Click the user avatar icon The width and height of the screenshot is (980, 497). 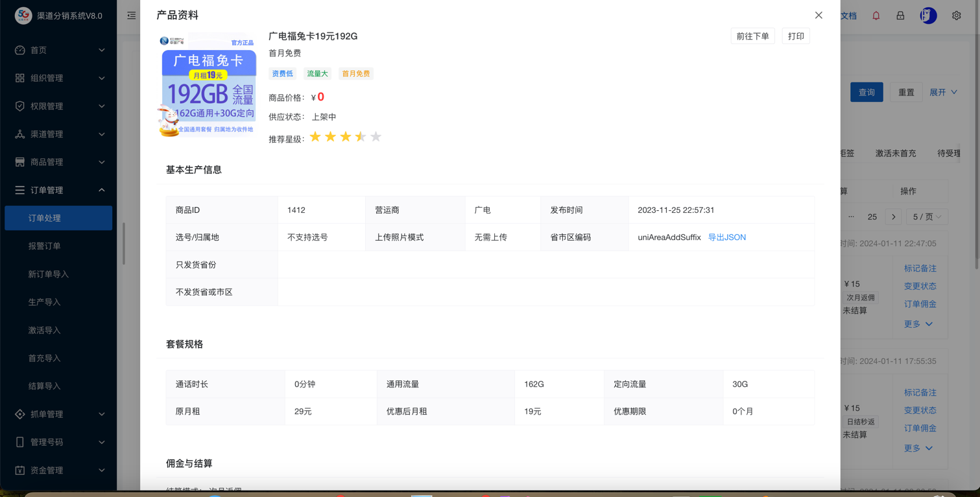928,16
